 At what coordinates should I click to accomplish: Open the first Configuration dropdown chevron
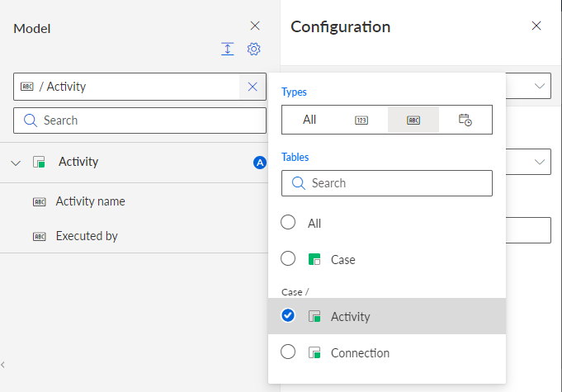tap(540, 86)
